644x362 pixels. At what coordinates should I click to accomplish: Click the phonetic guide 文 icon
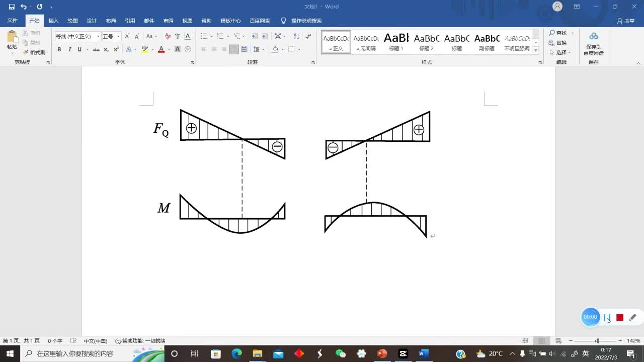coord(178,36)
